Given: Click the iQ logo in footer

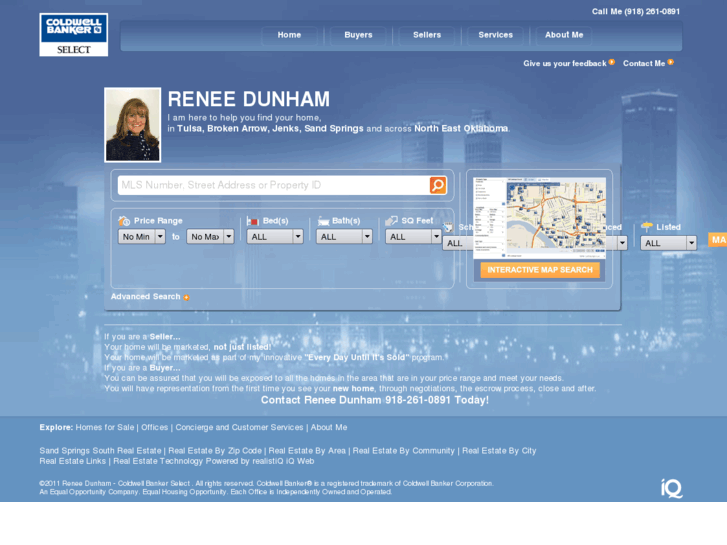Looking at the screenshot, I should [671, 488].
